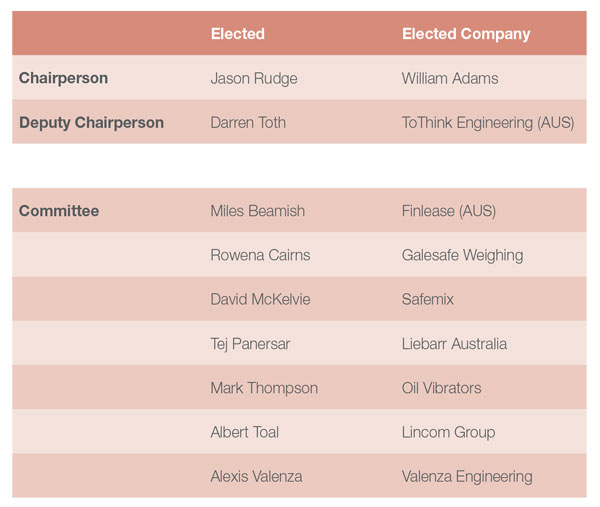The width and height of the screenshot is (600, 507).
Task: Click the Lincom Group company cell
Action: (448, 433)
